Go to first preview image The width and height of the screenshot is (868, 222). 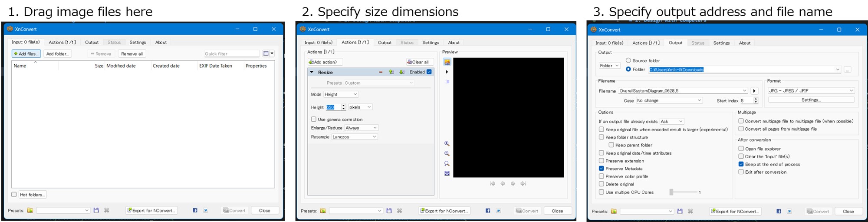[x=493, y=184]
